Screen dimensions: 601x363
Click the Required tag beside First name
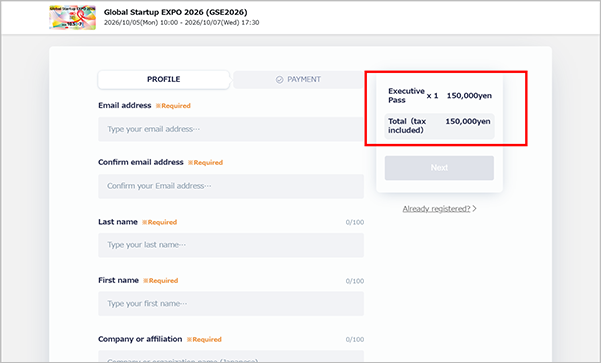161,281
